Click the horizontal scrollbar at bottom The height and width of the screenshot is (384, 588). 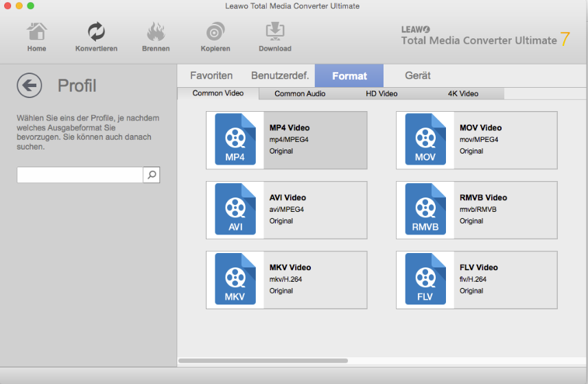(263, 360)
